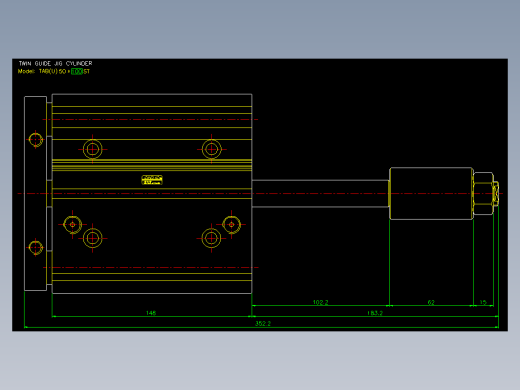Pick the lower-left large counterbore hole on body
Screen dimensions: 520x390
point(92,238)
